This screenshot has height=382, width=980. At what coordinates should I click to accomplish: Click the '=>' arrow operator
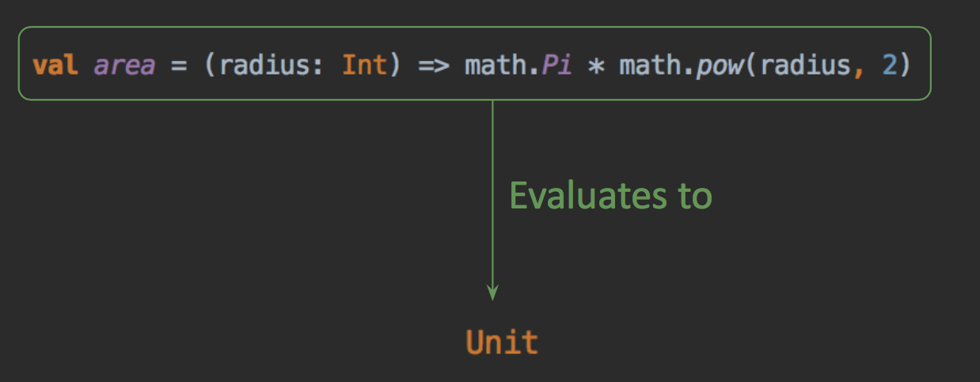point(434,65)
